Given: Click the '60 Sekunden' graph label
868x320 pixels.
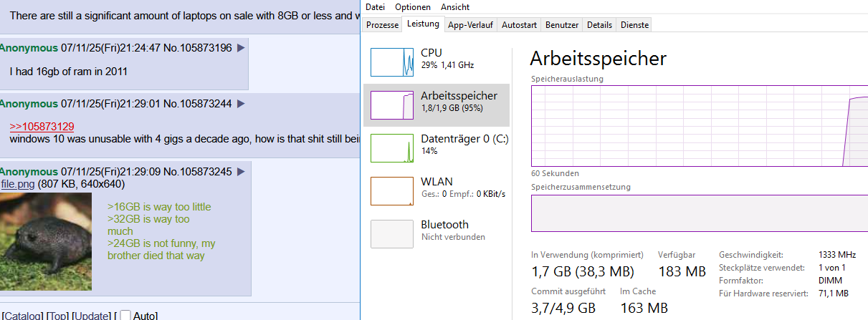Looking at the screenshot, I should [555, 173].
